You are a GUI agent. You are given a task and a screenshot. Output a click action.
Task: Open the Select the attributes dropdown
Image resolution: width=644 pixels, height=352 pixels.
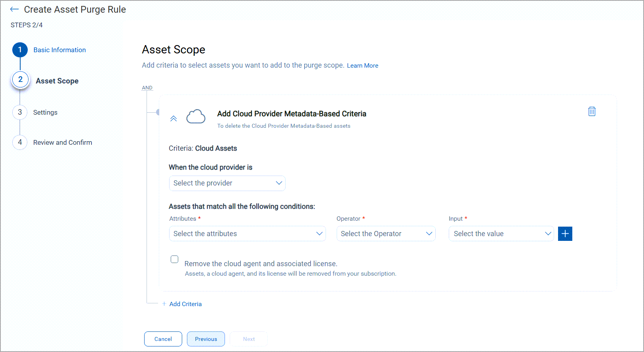(248, 234)
